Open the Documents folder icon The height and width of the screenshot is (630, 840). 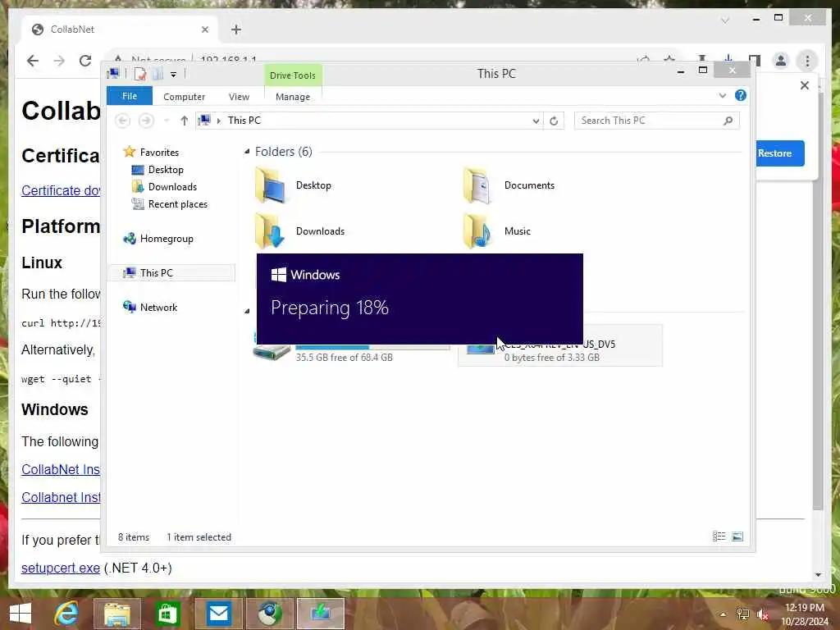[x=477, y=185]
